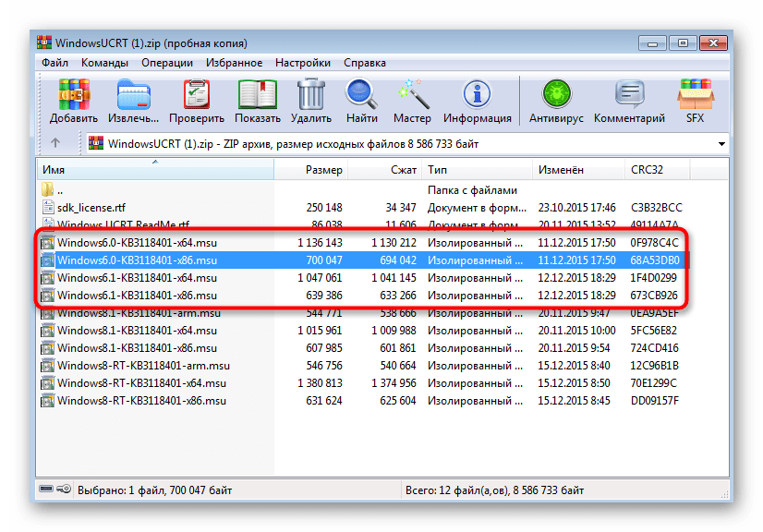Click the icon of Windows6.0-KB3118401-x64.msu
This screenshot has width=763, height=532.
coord(47,242)
